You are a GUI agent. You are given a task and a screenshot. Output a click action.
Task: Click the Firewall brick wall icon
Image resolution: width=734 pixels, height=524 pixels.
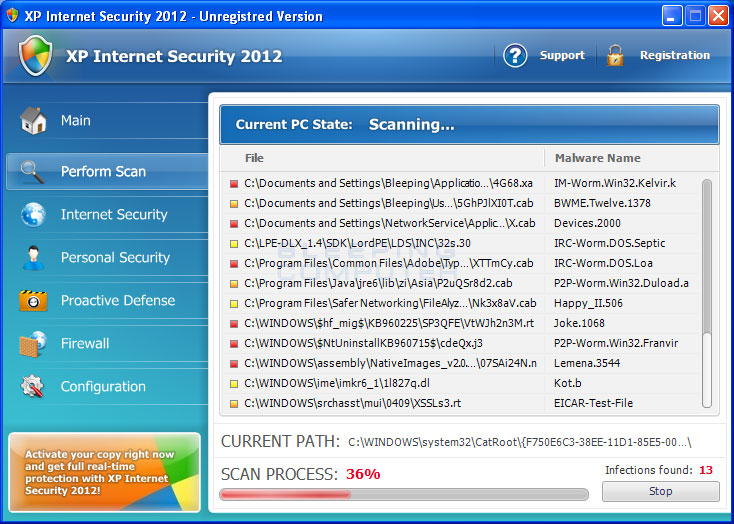click(x=33, y=344)
